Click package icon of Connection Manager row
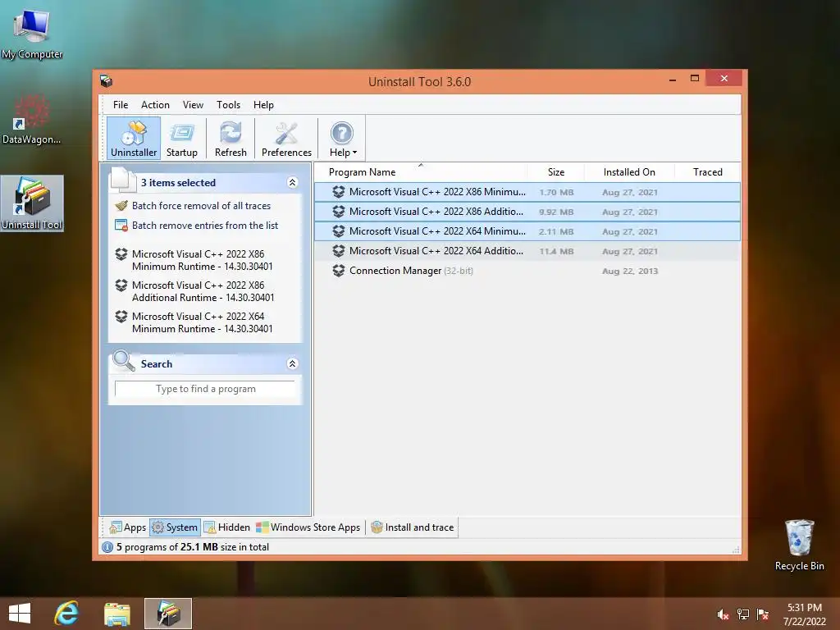 pos(339,271)
